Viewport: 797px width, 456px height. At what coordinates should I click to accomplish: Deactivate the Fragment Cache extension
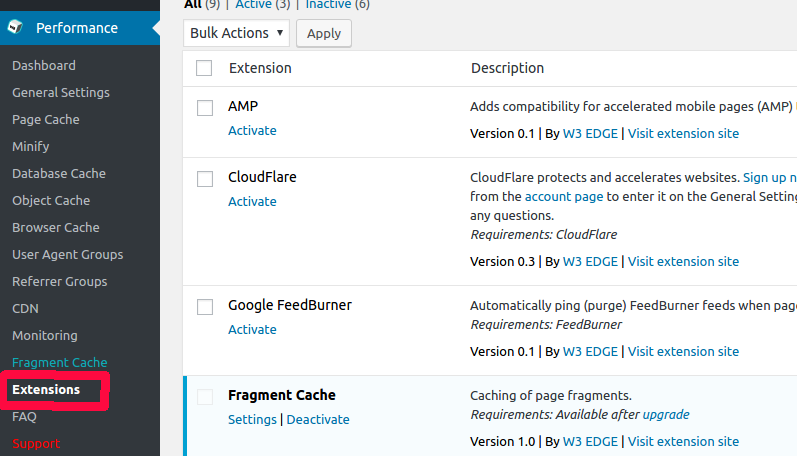(x=318, y=420)
